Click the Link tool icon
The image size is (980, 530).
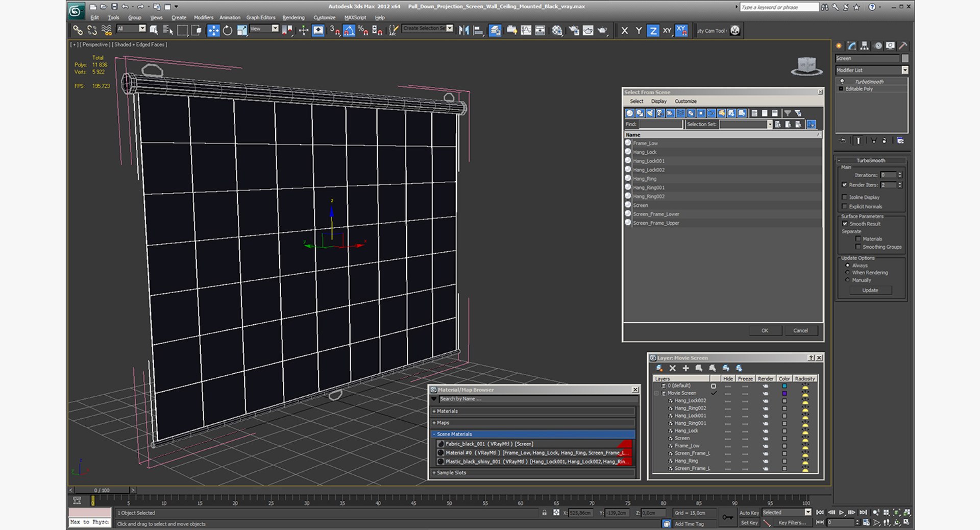[x=78, y=31]
